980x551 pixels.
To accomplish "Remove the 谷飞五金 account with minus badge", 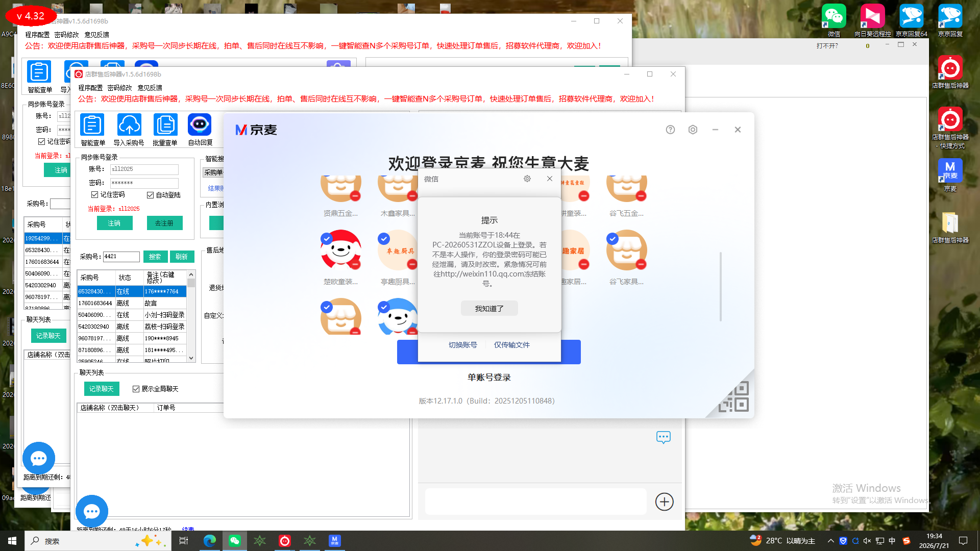I will click(641, 196).
